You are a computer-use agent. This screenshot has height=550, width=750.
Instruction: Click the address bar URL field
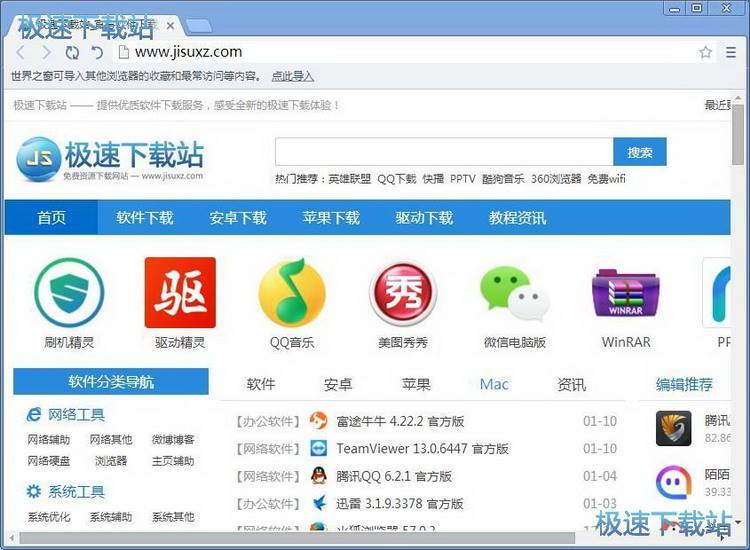407,52
